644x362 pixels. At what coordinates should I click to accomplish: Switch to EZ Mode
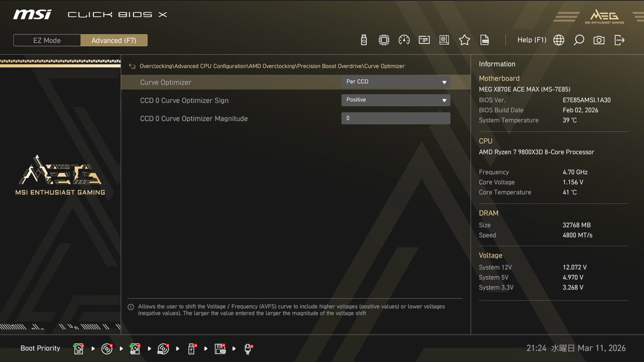point(47,40)
